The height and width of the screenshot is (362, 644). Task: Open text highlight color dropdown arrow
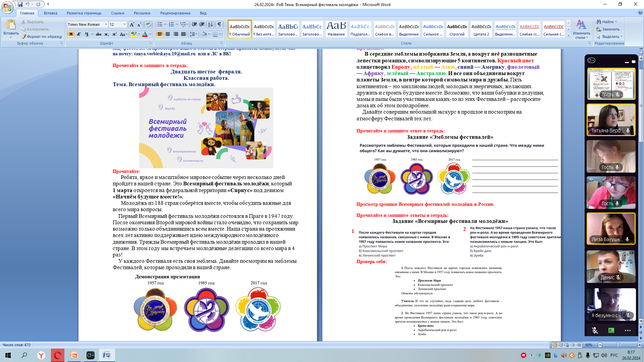tap(139, 34)
